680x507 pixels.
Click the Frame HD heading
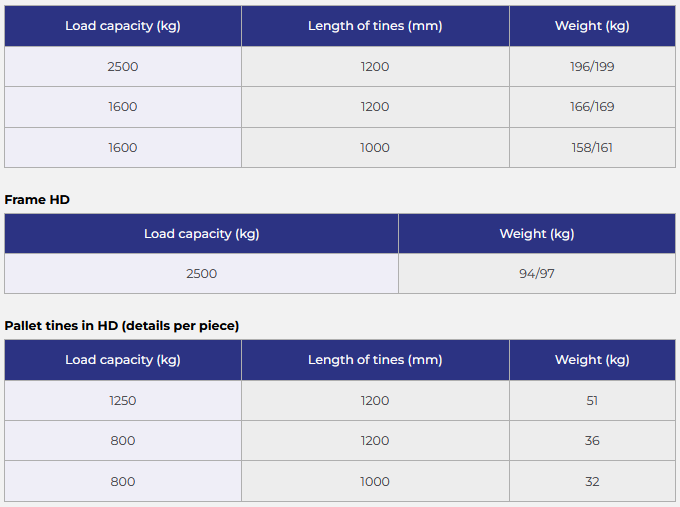[x=37, y=199]
